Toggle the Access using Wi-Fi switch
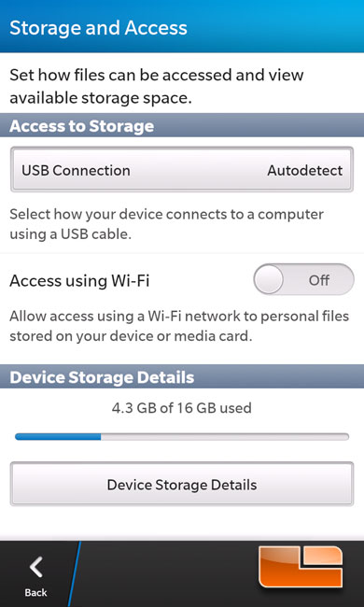This screenshot has width=364, height=607. click(x=303, y=280)
